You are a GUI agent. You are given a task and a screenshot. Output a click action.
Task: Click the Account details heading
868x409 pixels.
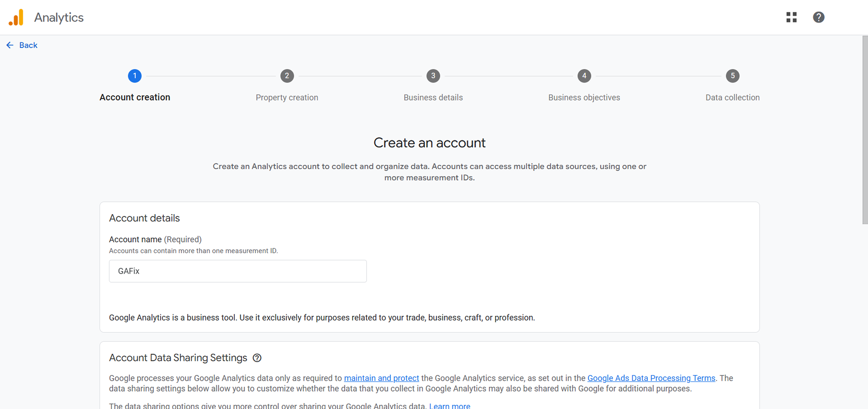(144, 218)
